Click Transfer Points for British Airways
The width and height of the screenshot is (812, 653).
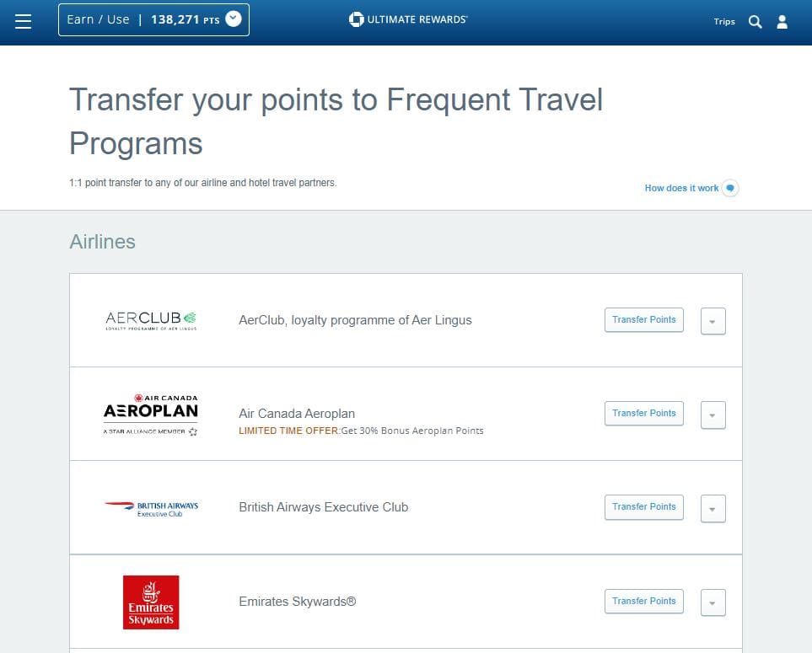tap(643, 506)
